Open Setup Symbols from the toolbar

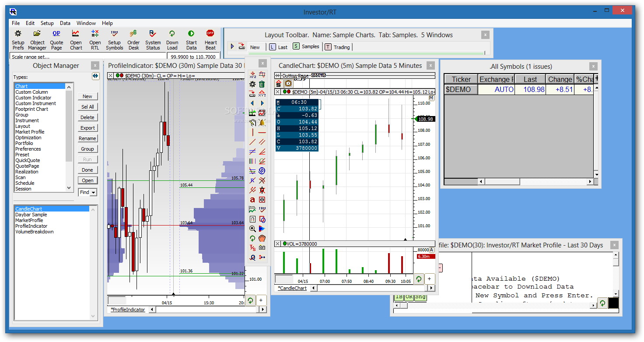click(114, 39)
